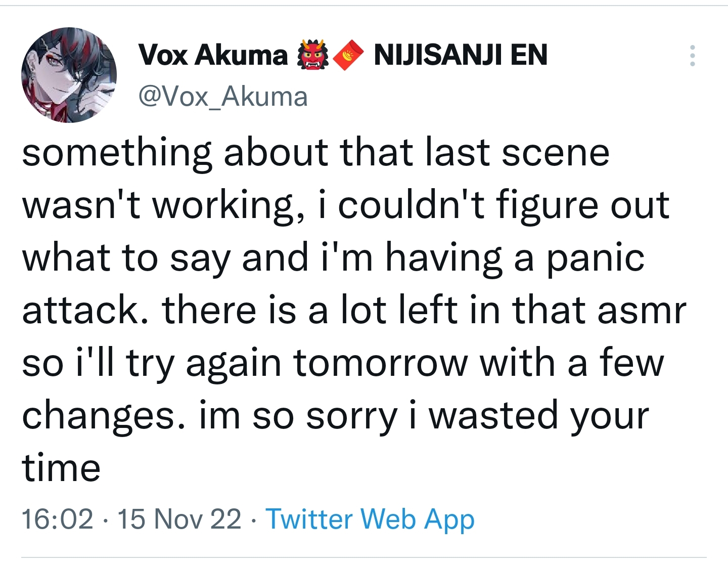This screenshot has height=564, width=728.
Task: Click the word time ending the tweet
Action: (61, 468)
